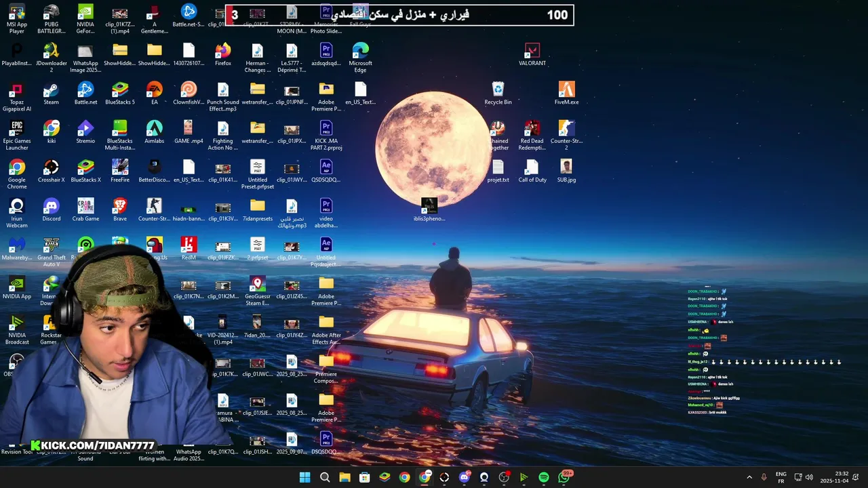Select the Crosshair X desktop icon

pos(51,171)
